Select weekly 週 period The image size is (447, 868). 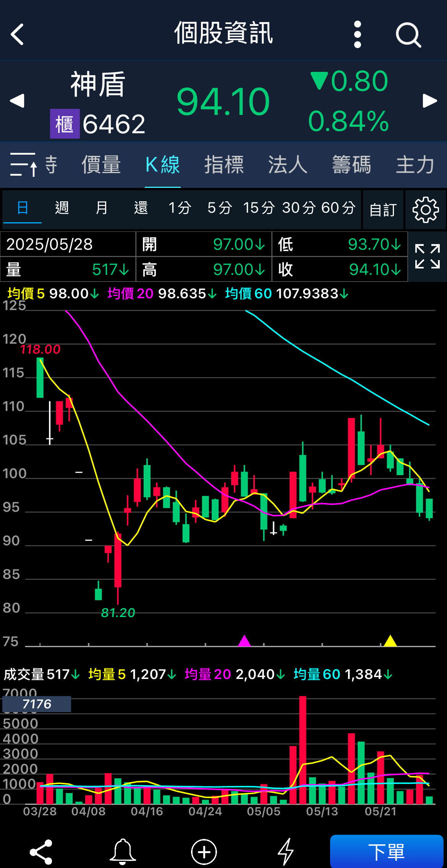coord(62,208)
